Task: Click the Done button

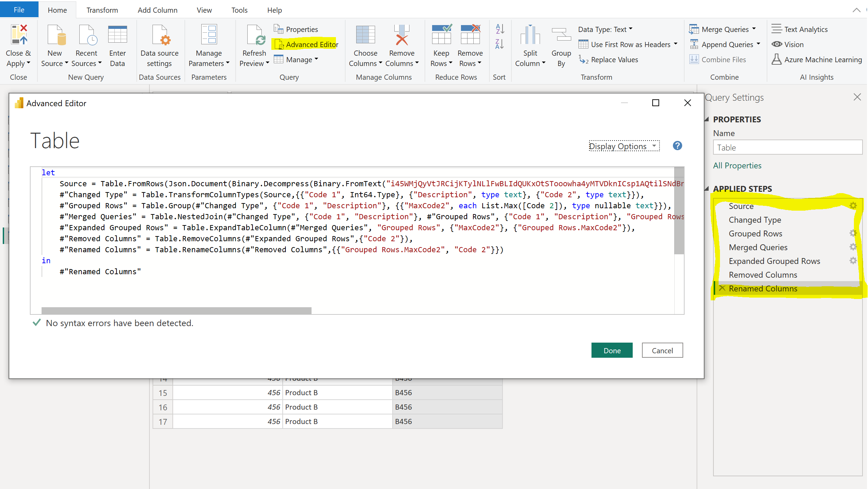Action: click(612, 350)
